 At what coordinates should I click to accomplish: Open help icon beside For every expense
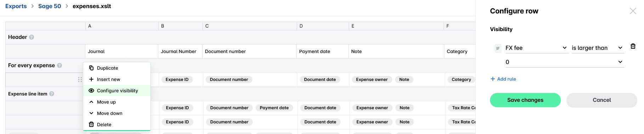click(59, 65)
